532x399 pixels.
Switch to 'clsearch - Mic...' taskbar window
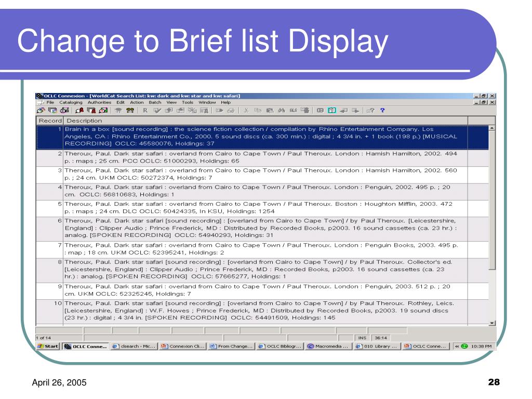point(135,347)
